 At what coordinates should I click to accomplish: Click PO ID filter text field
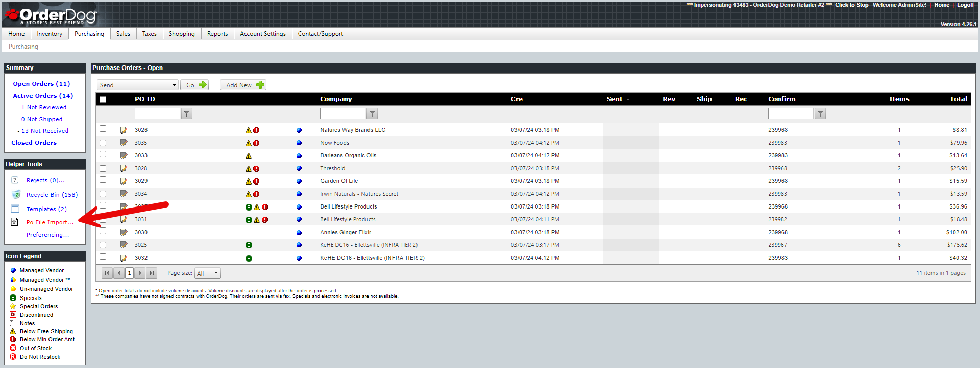point(157,113)
